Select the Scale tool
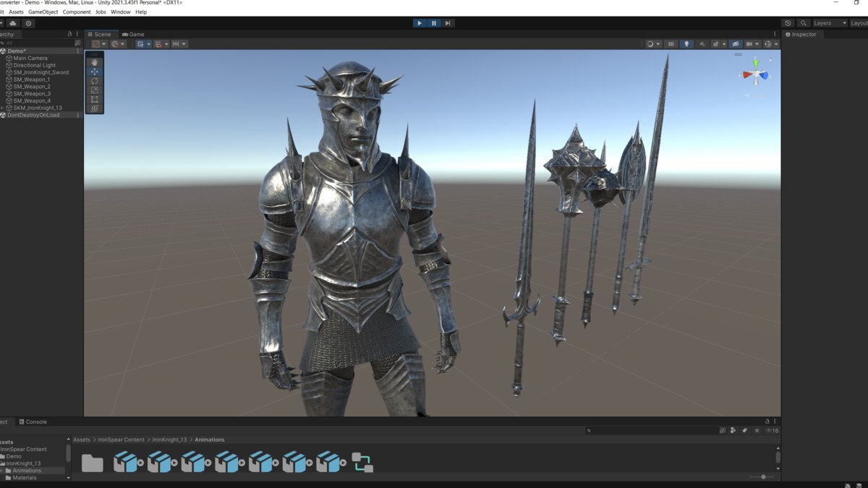 click(x=95, y=90)
